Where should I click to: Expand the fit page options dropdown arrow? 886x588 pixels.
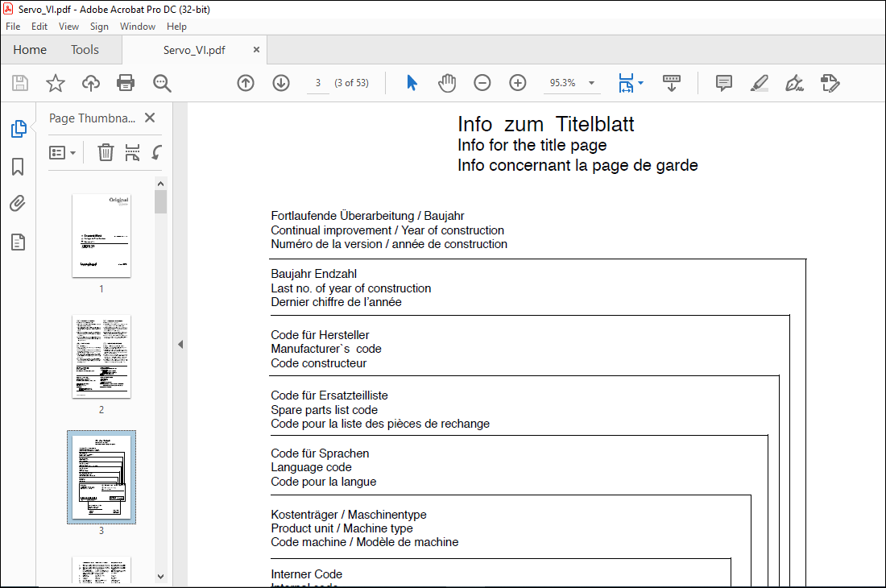(x=640, y=83)
